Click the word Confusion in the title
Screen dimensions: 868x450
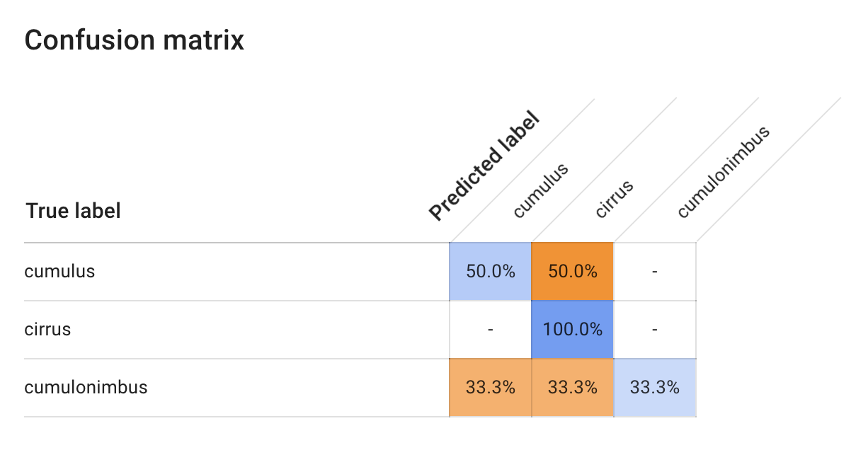pyautogui.click(x=88, y=40)
